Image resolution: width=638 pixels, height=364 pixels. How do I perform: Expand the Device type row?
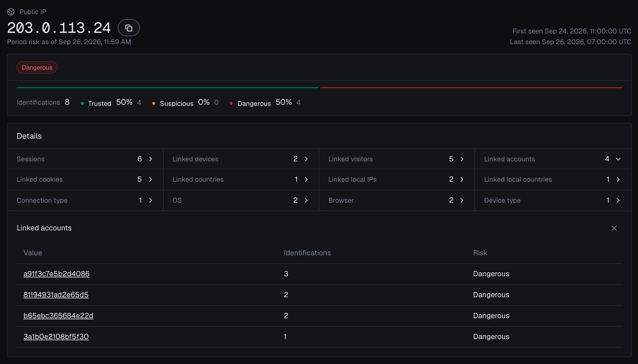click(x=553, y=200)
